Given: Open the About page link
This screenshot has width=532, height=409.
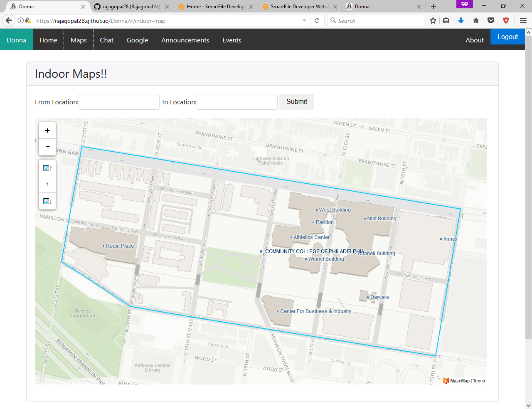Looking at the screenshot, I should click(475, 40).
